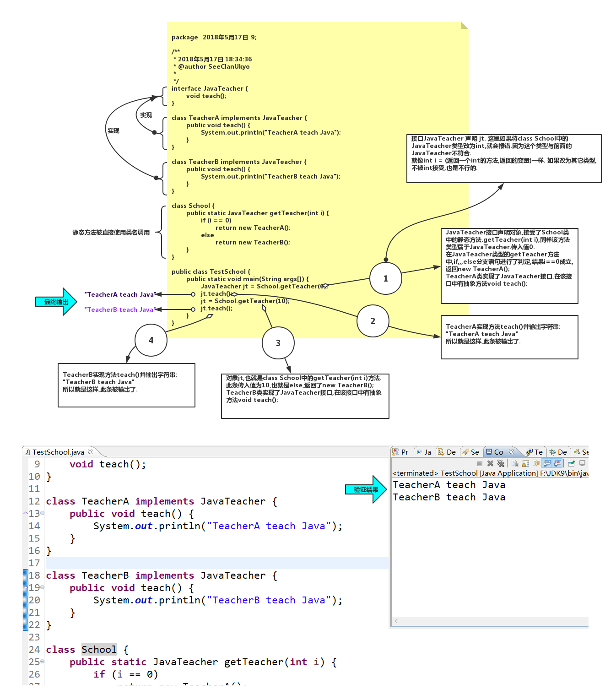Screen dimensions: 616x700
Task: Click 'class School {' in the yellow note
Action: (193, 206)
